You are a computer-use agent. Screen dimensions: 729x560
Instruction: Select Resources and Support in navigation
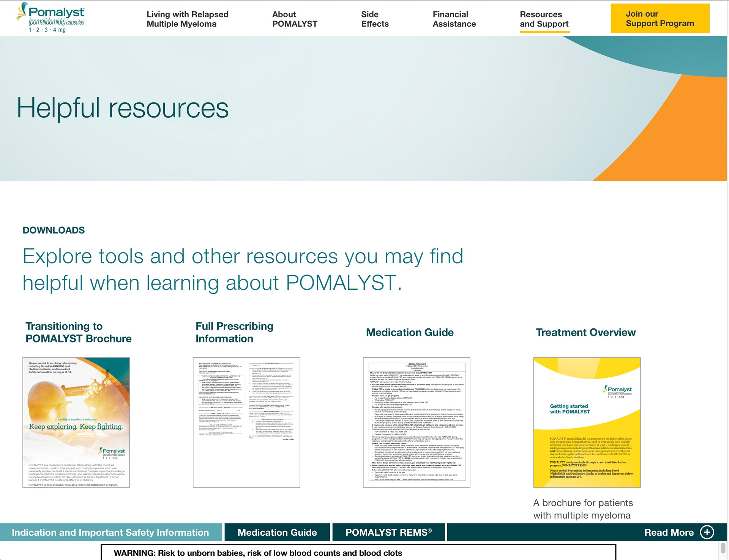pyautogui.click(x=544, y=19)
